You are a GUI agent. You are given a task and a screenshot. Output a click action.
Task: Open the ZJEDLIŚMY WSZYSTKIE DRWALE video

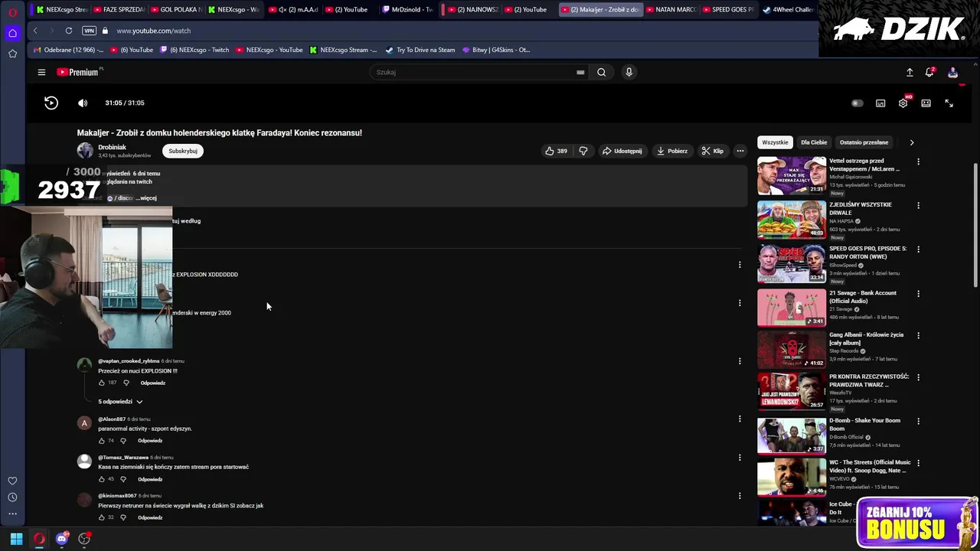[x=792, y=220]
